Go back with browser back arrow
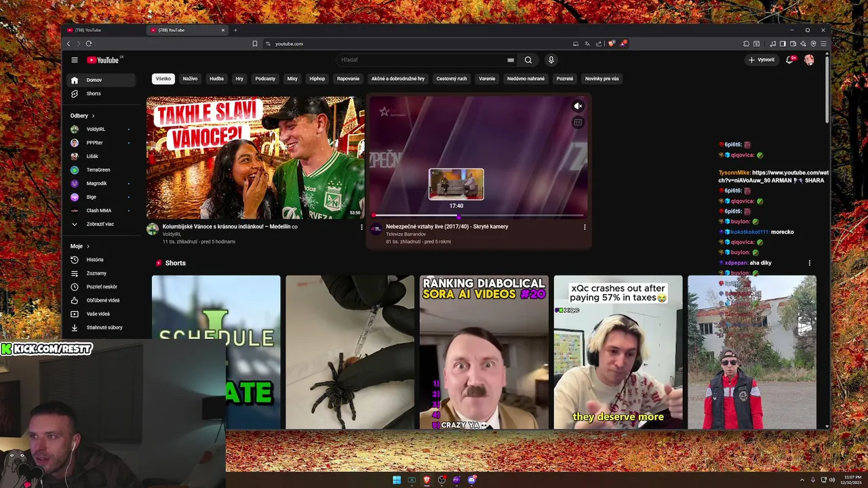868x488 pixels. [68, 43]
